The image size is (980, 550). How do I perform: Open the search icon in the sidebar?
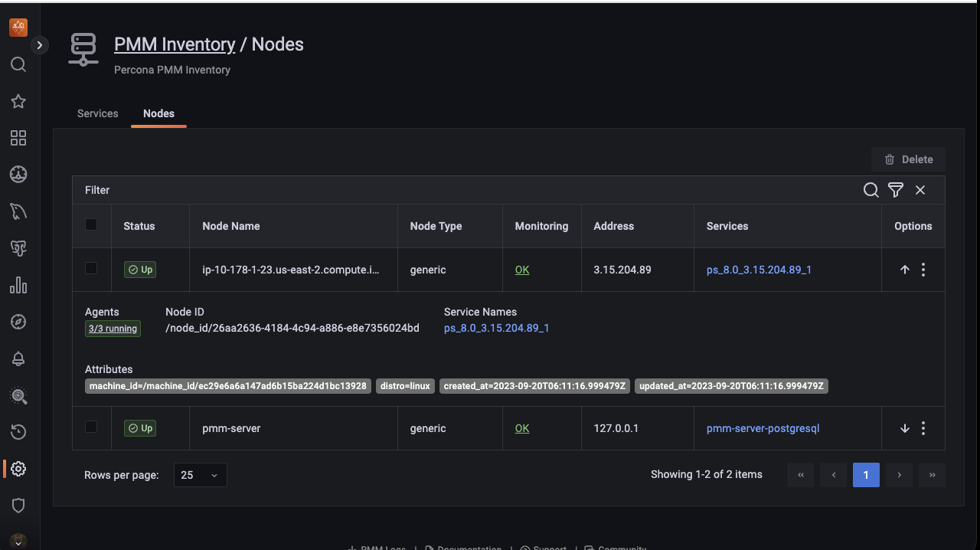click(18, 64)
